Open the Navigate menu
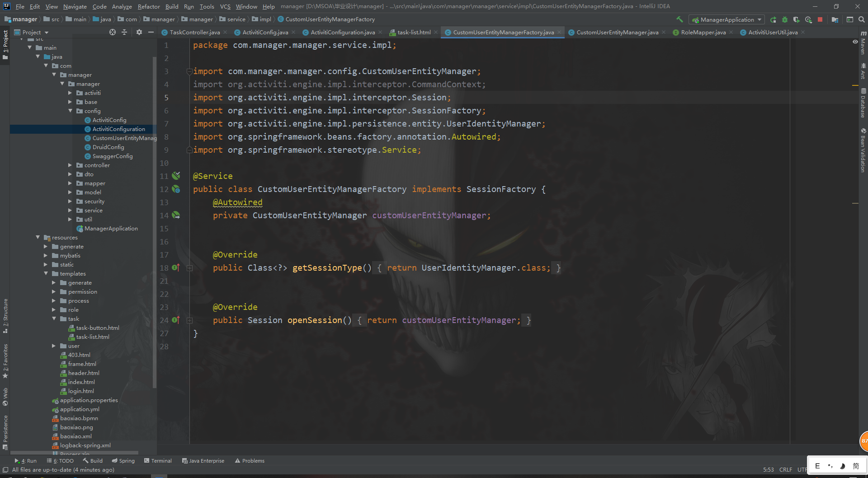This screenshot has width=868, height=478. click(75, 6)
